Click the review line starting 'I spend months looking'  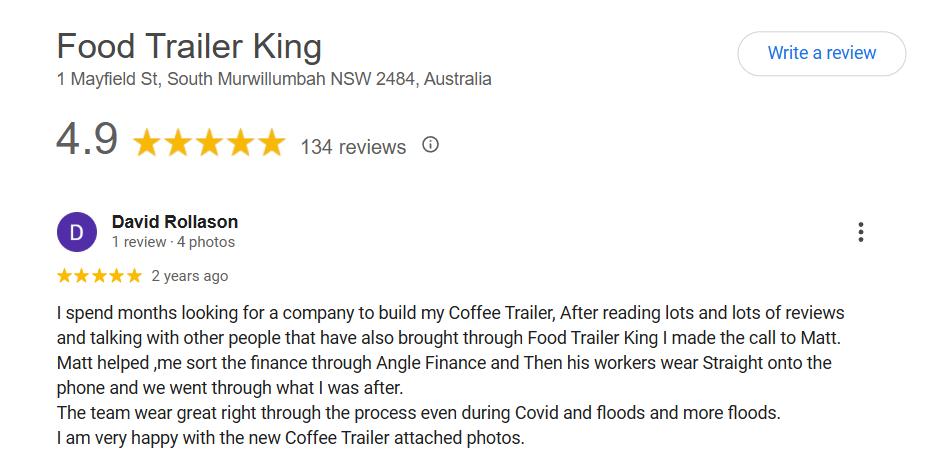coord(450,313)
